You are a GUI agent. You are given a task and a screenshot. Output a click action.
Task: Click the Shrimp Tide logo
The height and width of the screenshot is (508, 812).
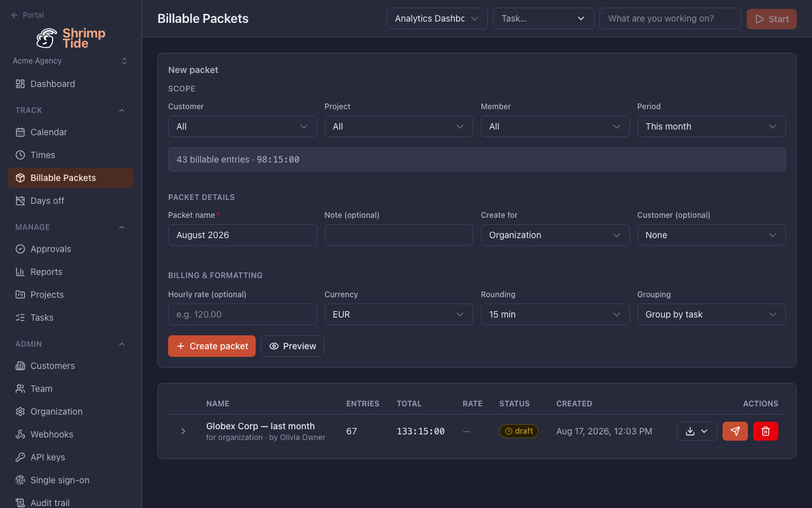(70, 38)
